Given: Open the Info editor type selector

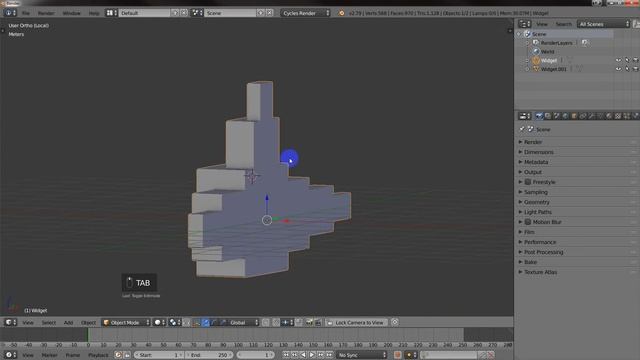Looking at the screenshot, I should pyautogui.click(x=10, y=13).
